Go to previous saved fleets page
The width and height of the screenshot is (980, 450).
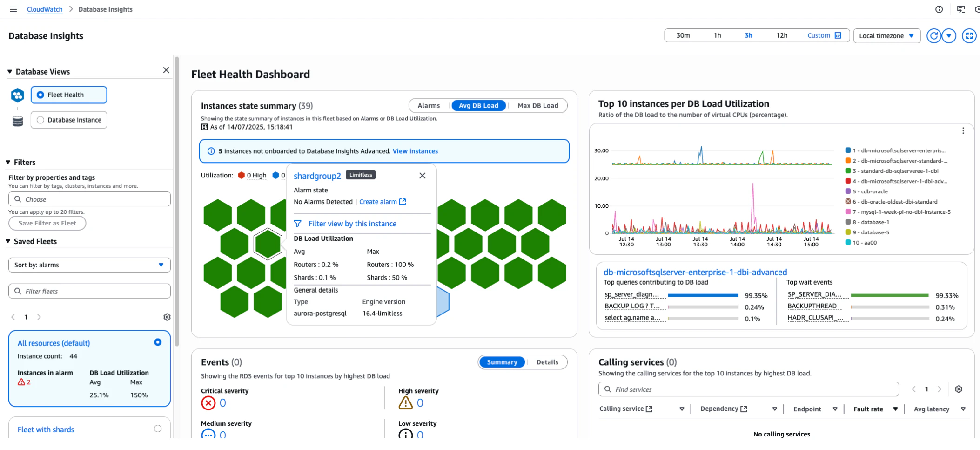(13, 317)
